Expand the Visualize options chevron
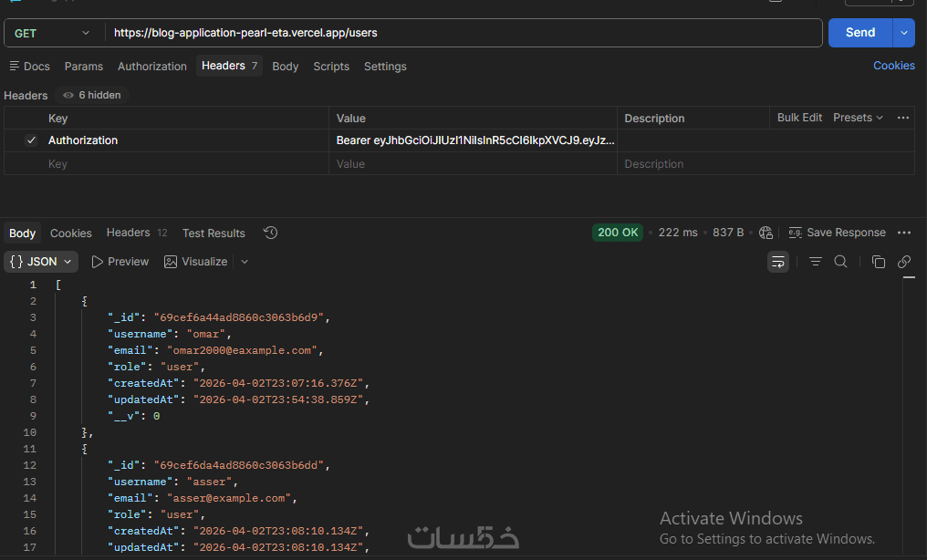Viewport: 927px width, 560px height. tap(245, 262)
